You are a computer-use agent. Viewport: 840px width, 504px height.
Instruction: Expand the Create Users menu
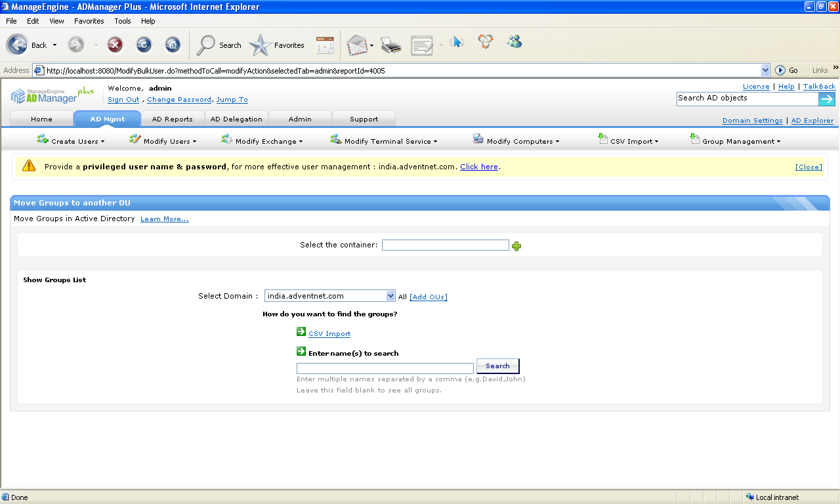[x=71, y=141]
